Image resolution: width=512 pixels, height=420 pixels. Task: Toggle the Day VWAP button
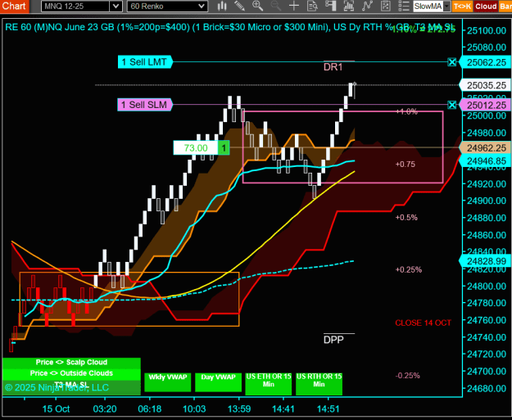[x=218, y=382]
